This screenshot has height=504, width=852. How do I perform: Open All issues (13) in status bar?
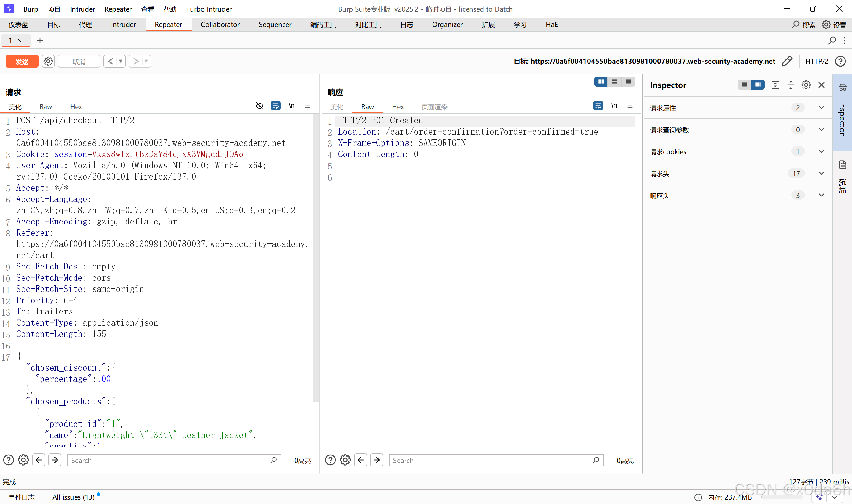tap(73, 497)
